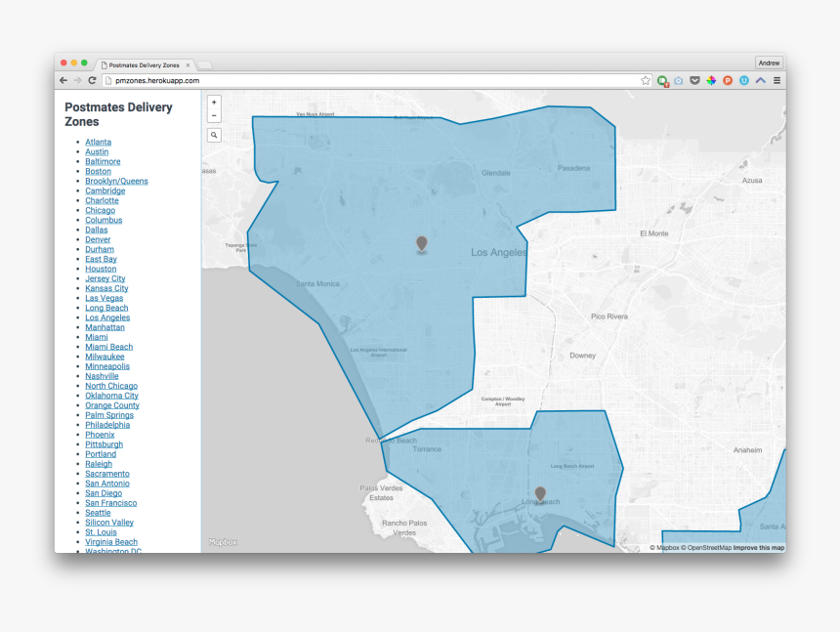Open the Atlanta zone link
The height and width of the screenshot is (632, 840).
[x=99, y=142]
